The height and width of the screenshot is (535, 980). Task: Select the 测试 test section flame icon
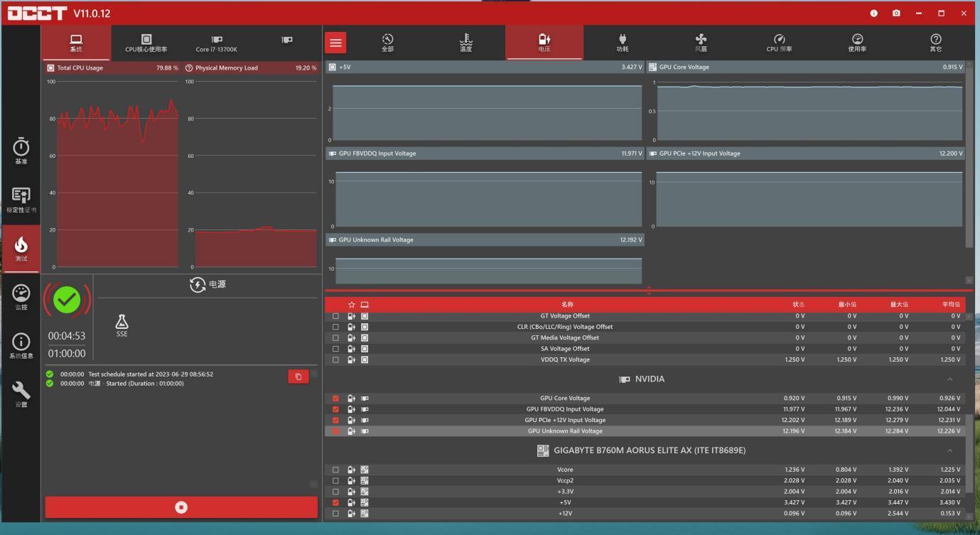(x=21, y=249)
